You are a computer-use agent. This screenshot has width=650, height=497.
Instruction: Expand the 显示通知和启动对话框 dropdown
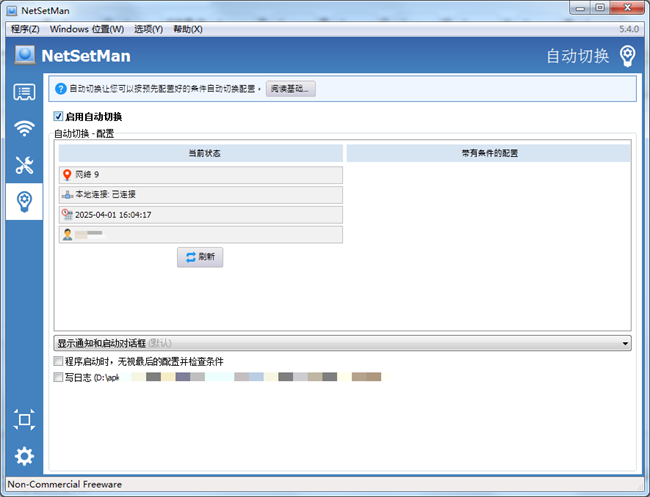coord(342,343)
